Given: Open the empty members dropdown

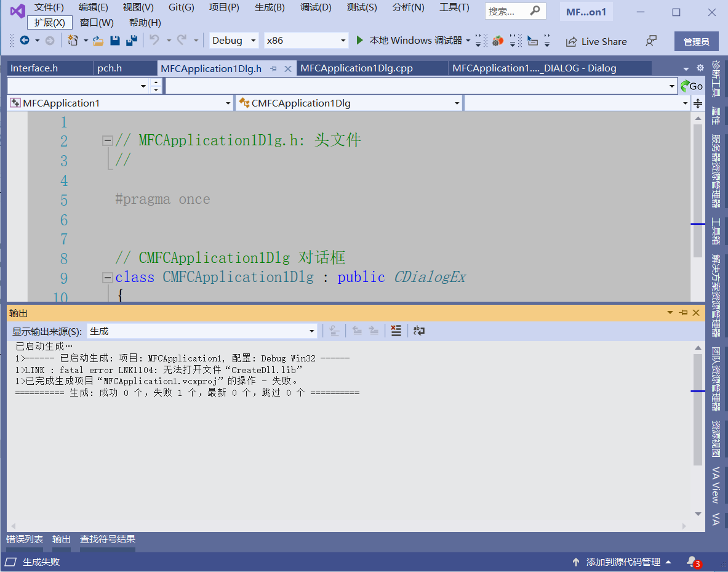Looking at the screenshot, I should point(577,103).
